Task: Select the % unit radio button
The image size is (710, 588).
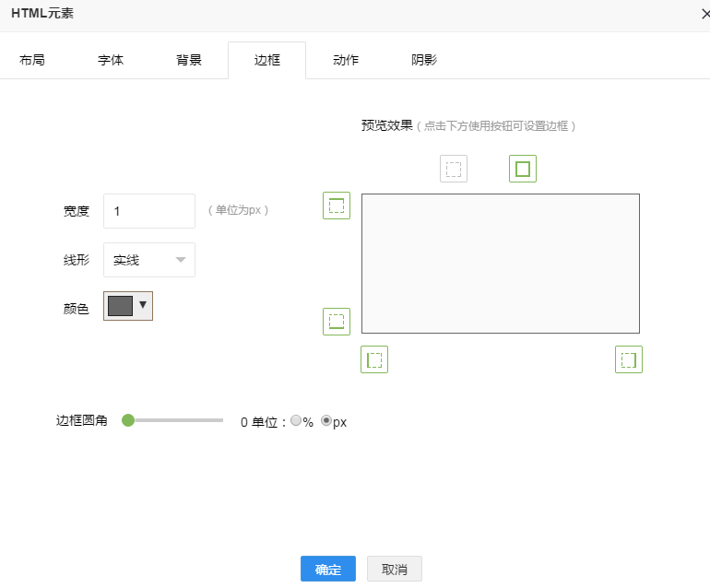Action: (x=296, y=421)
